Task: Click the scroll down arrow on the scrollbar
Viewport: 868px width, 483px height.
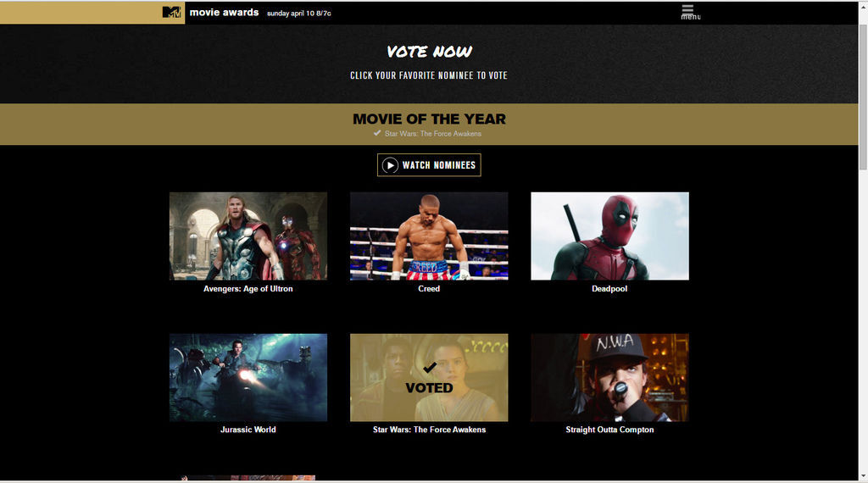Action: pyautogui.click(x=863, y=476)
